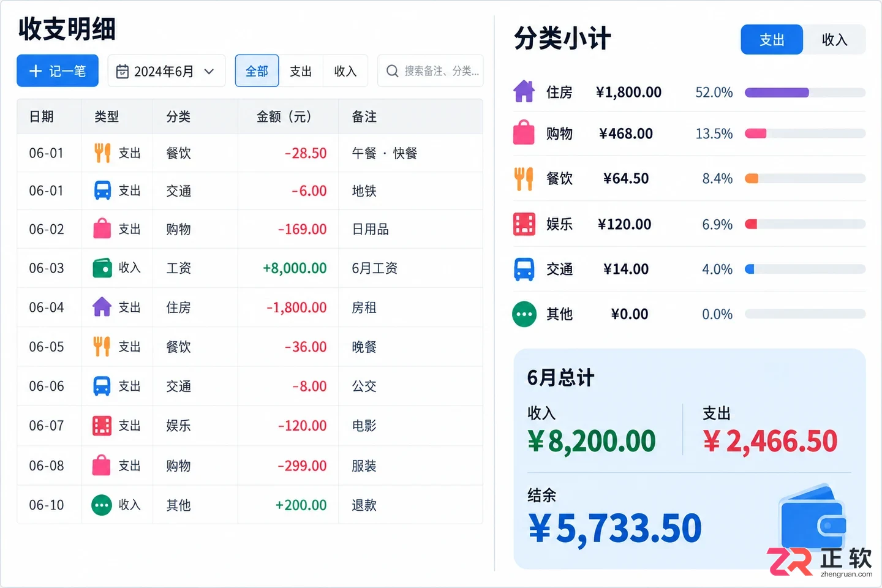Click the dining icon in 午餐·快餐 row
Image resolution: width=882 pixels, height=588 pixels.
102,153
